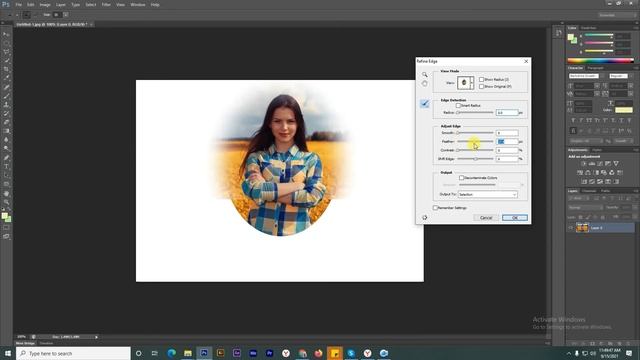Screen dimensions: 640x360
Task: Select the Pen tool
Action: pyautogui.click(x=7, y=158)
